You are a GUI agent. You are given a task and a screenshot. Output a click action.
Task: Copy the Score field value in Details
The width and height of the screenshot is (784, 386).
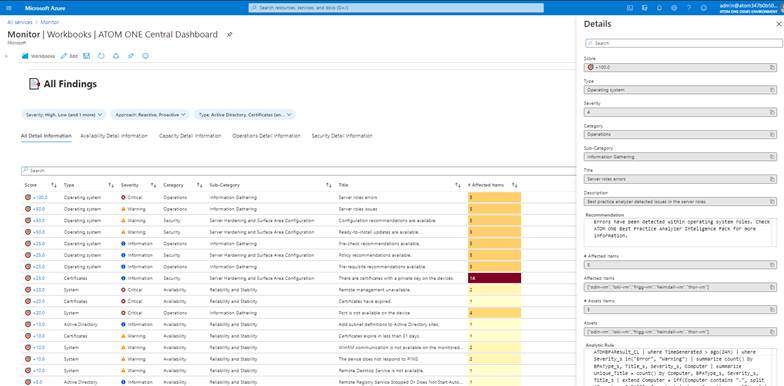point(772,67)
